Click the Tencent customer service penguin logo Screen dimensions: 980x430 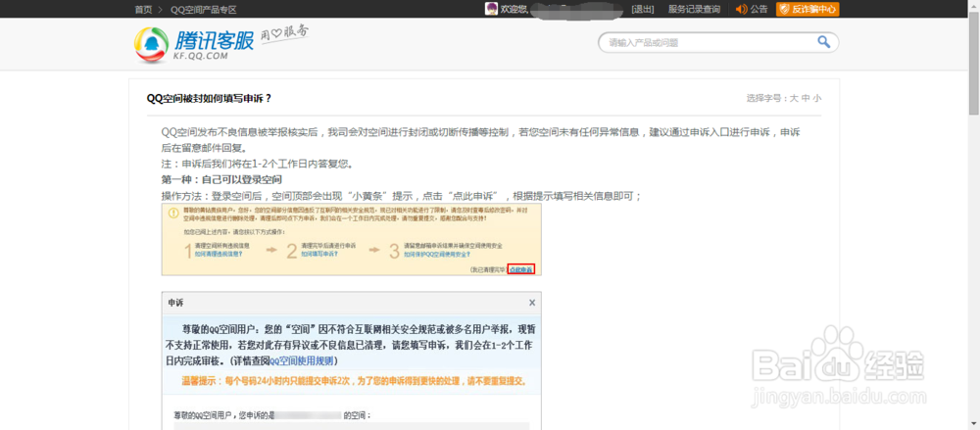coord(152,45)
